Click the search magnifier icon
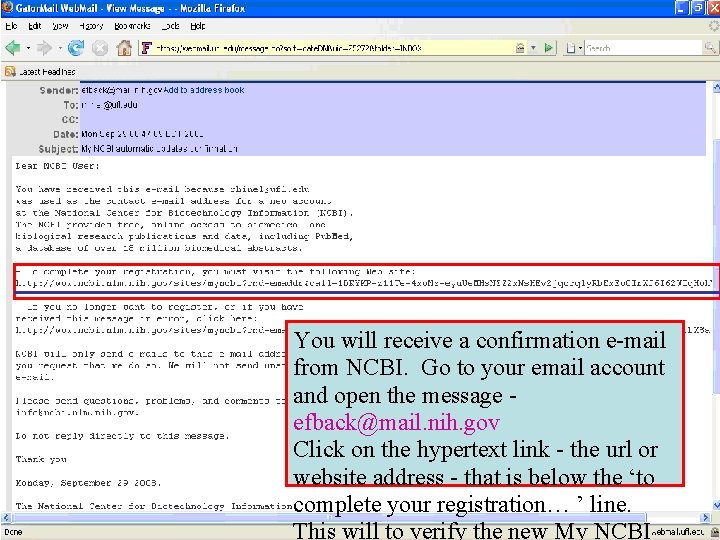Image resolution: width=720 pixels, height=540 pixels. click(710, 48)
